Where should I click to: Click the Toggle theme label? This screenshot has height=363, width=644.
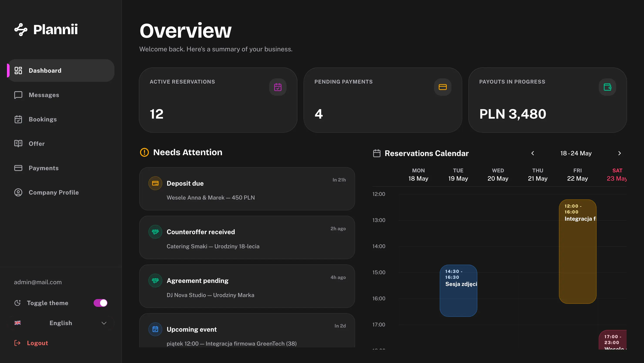point(47,303)
